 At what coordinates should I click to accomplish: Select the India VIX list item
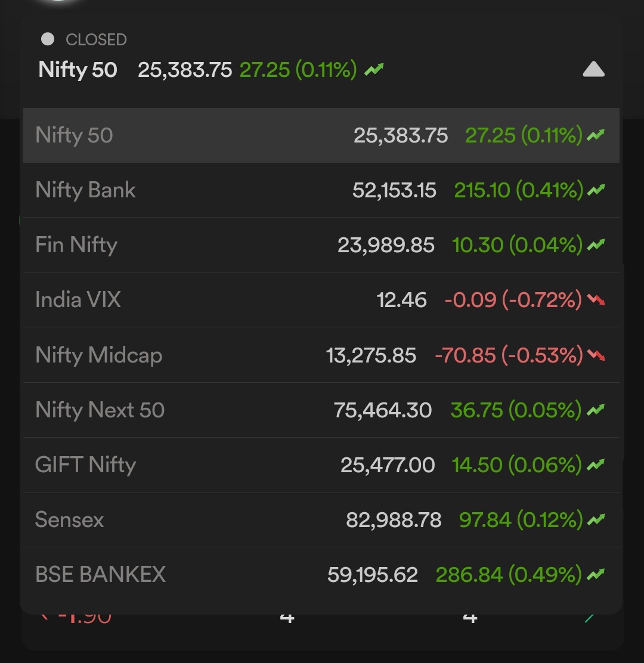[321, 300]
